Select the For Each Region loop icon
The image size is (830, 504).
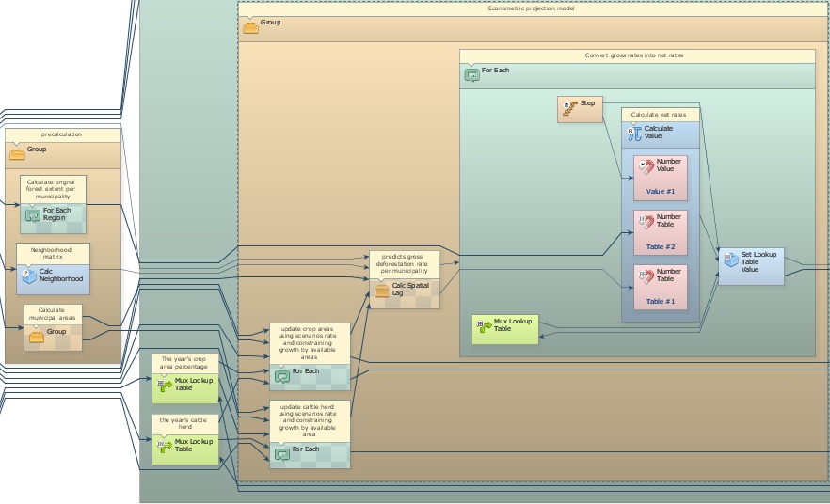click(33, 215)
